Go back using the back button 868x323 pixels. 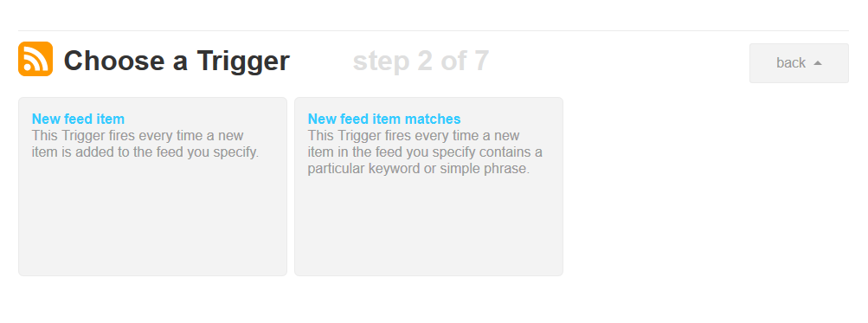coord(799,63)
